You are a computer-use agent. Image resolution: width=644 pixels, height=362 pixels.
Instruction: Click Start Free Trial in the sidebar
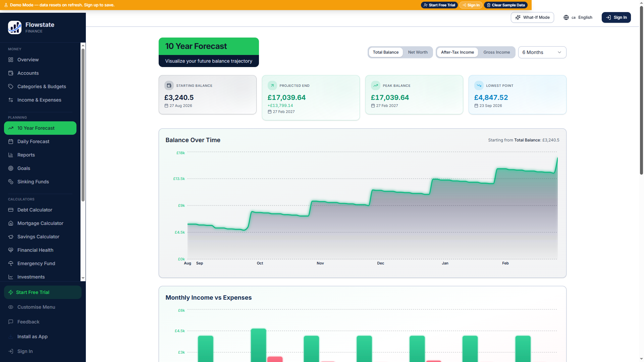43,292
